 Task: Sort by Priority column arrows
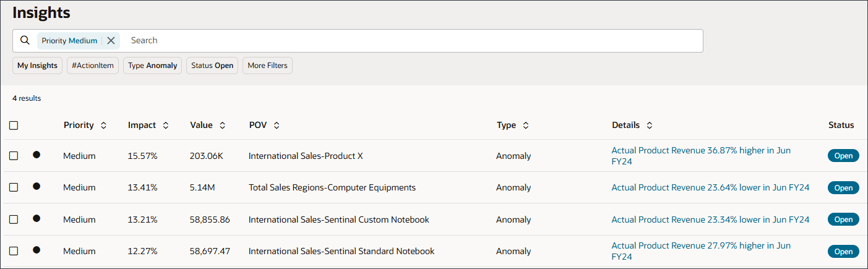[103, 126]
